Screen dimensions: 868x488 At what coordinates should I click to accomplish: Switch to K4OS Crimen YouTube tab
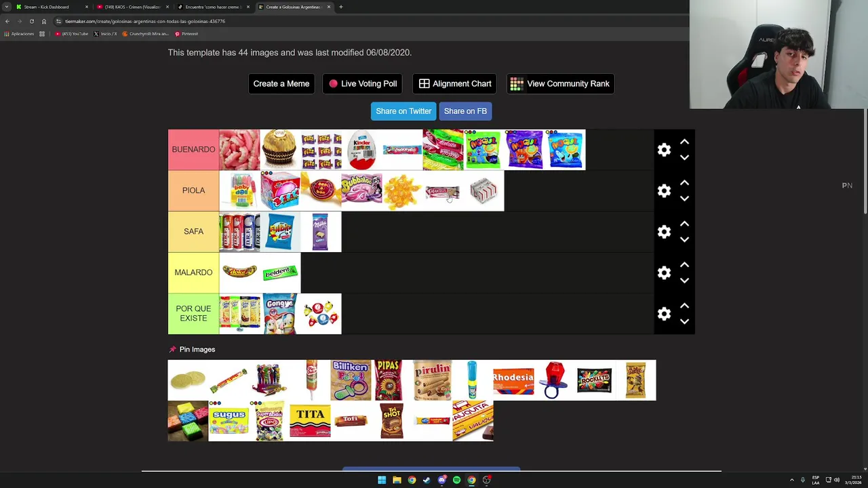pos(132,7)
